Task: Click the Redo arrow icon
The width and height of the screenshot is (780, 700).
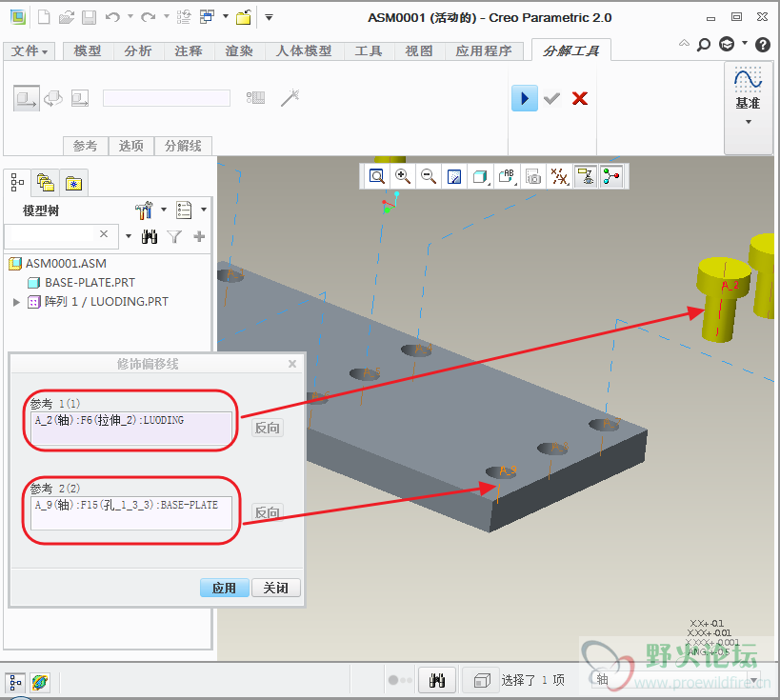Action: click(x=148, y=17)
